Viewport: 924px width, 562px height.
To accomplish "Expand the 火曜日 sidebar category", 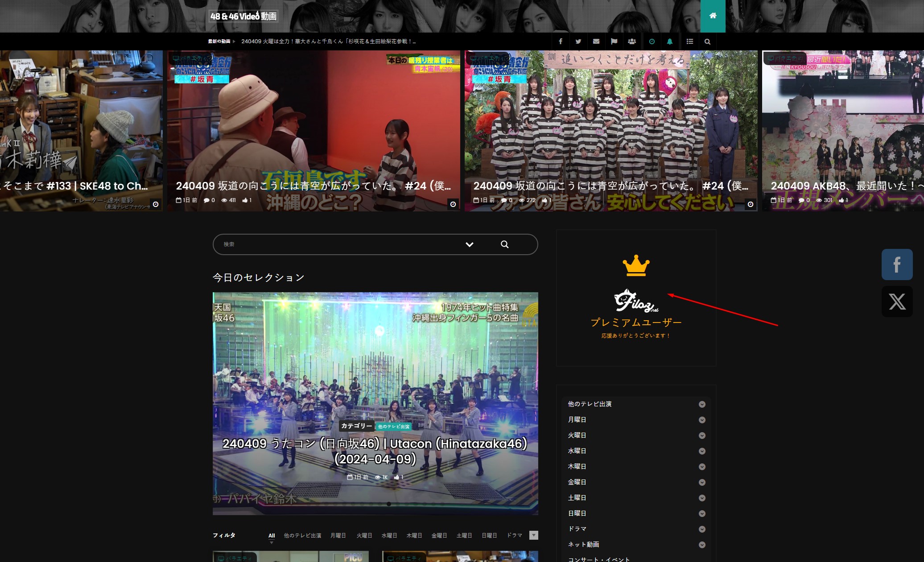I will click(x=702, y=435).
